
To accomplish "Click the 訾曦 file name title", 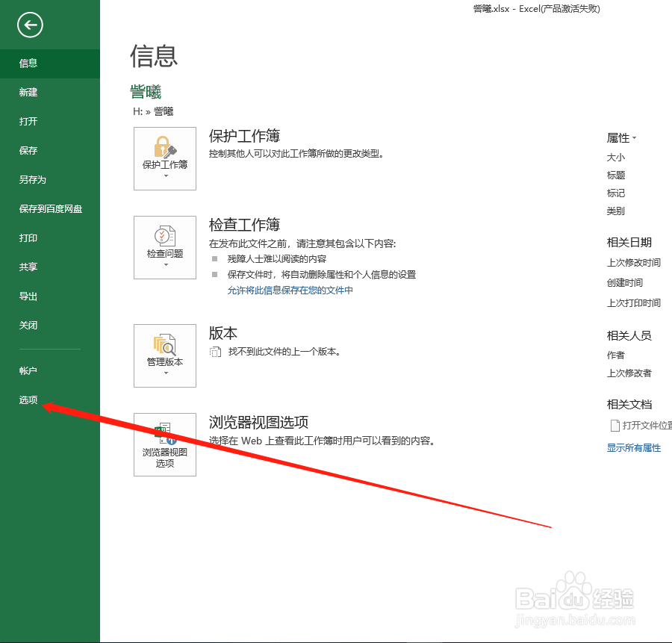I will click(146, 92).
